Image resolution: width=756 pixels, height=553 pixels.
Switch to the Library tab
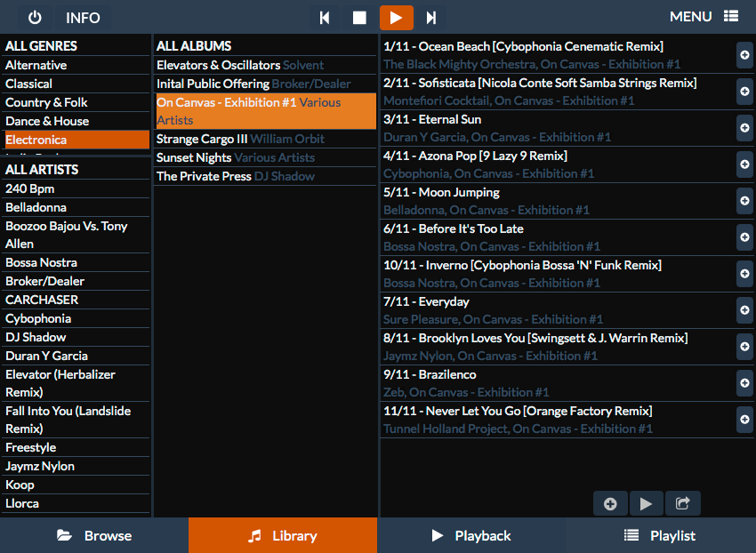point(283,535)
